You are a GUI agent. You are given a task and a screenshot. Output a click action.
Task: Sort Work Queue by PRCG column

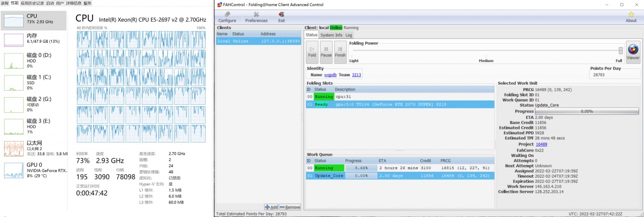click(467, 161)
